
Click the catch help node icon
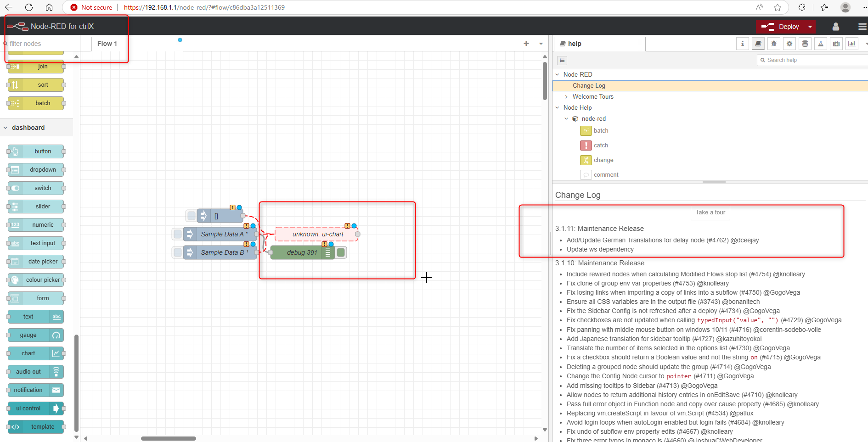click(x=586, y=145)
